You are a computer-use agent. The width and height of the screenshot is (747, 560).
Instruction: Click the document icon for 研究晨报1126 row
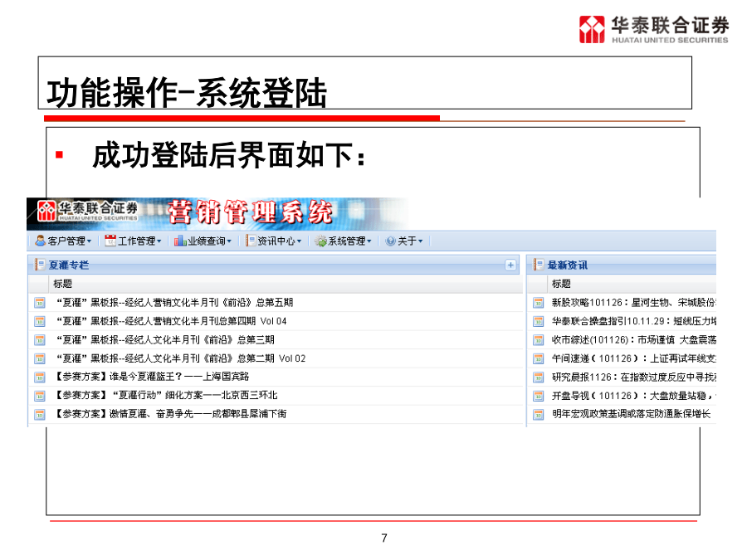click(539, 377)
